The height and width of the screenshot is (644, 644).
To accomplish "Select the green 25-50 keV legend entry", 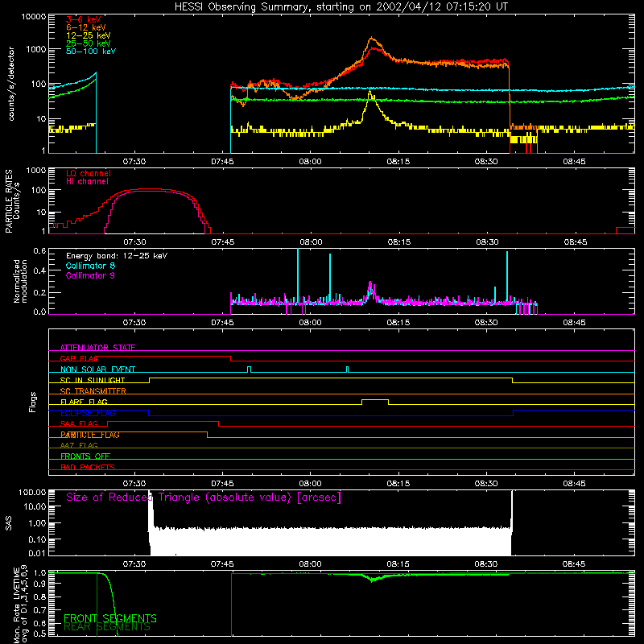I will [89, 43].
